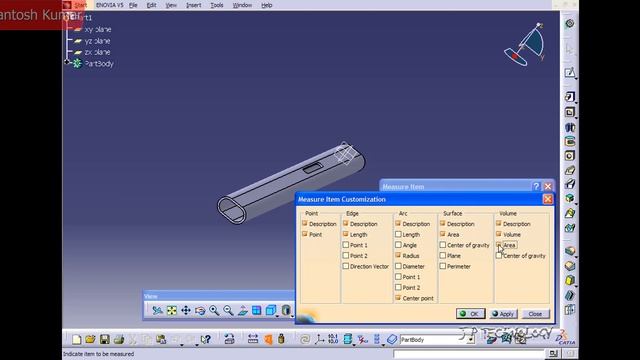
Task: Click the Close button in customization dialog
Action: pos(536,313)
